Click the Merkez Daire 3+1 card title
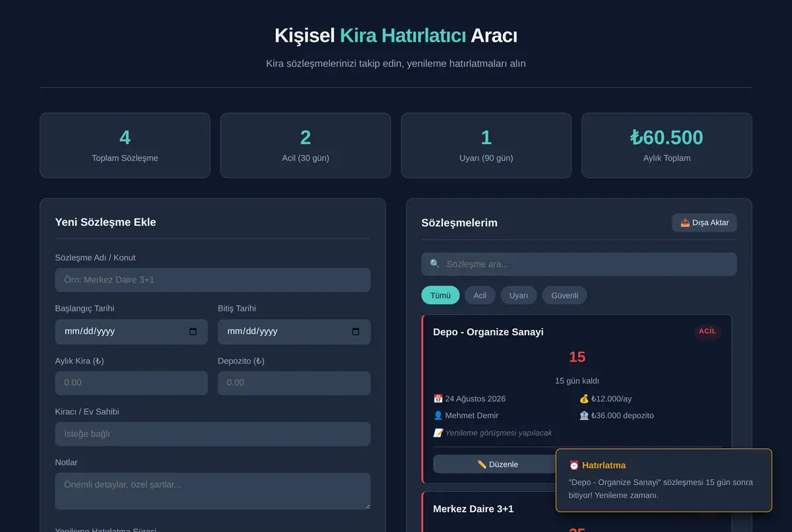The image size is (792, 532). [x=473, y=509]
